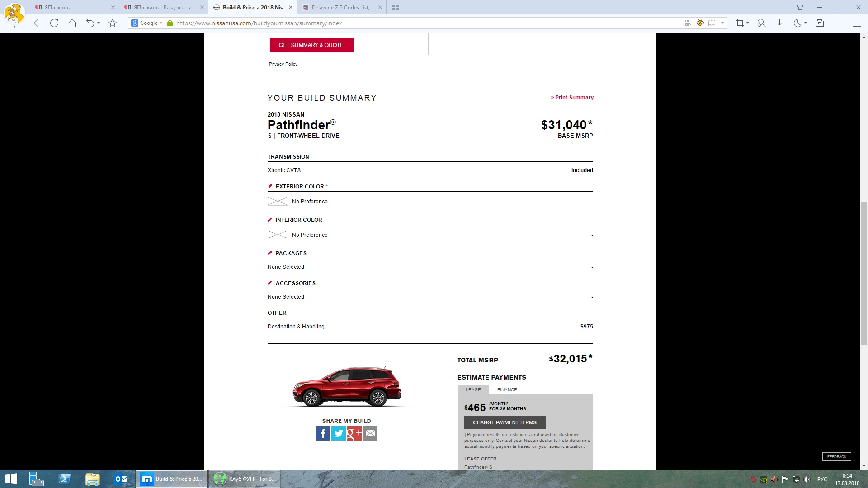This screenshot has height=488, width=868.
Task: Click the bee extension icon in address bar
Action: pyautogui.click(x=700, y=23)
